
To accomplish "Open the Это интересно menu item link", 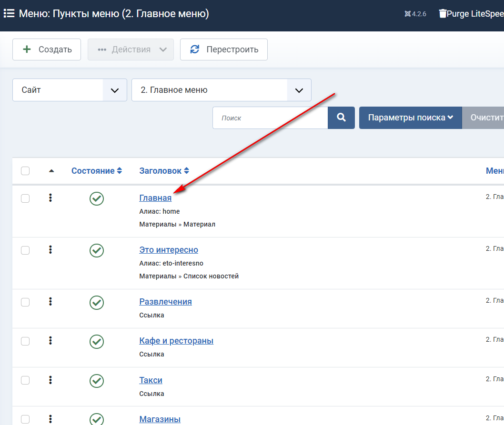I will tap(169, 250).
